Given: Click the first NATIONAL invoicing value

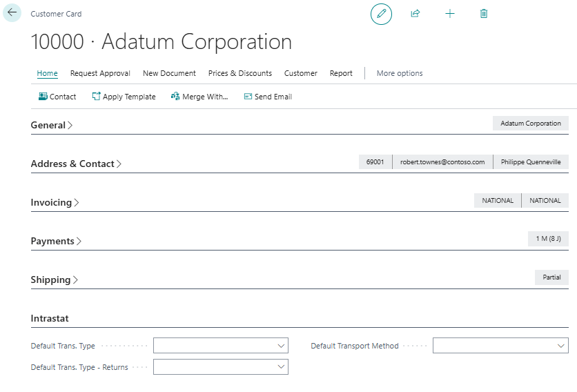Looking at the screenshot, I should (498, 201).
